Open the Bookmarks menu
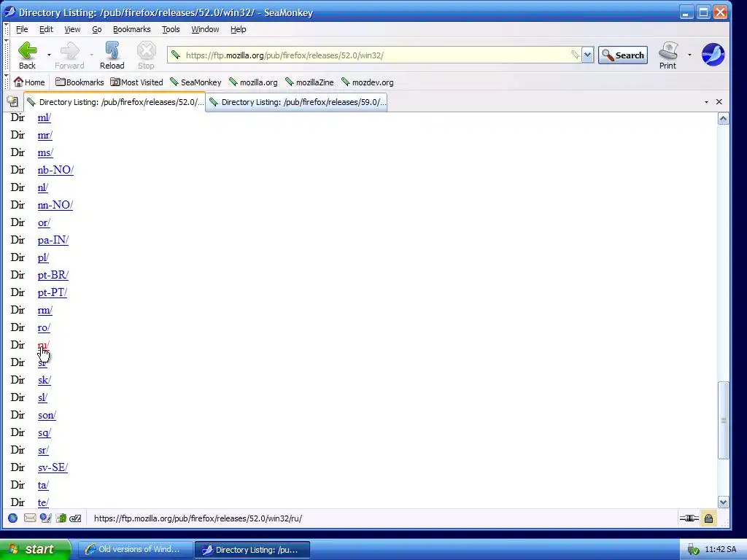This screenshot has height=560, width=747. pyautogui.click(x=132, y=29)
